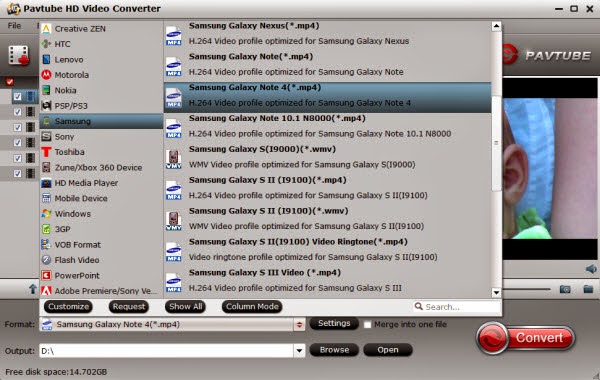Open the Toshiba category

101,152
